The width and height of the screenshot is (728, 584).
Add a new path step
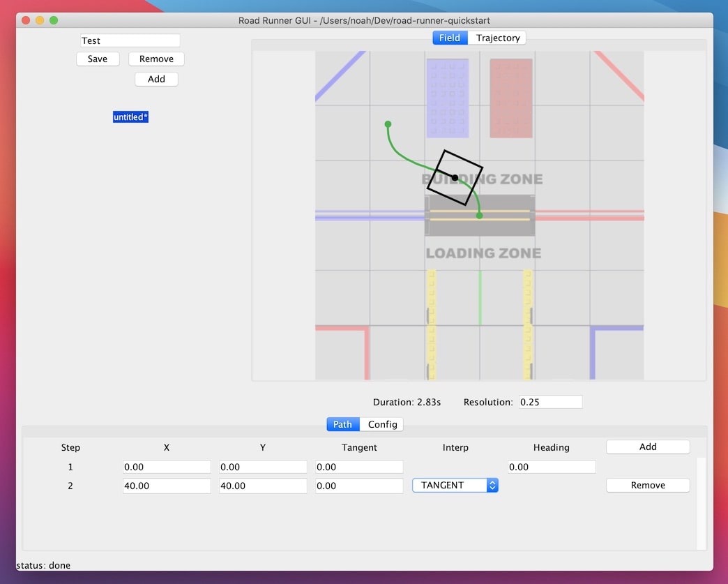(648, 447)
